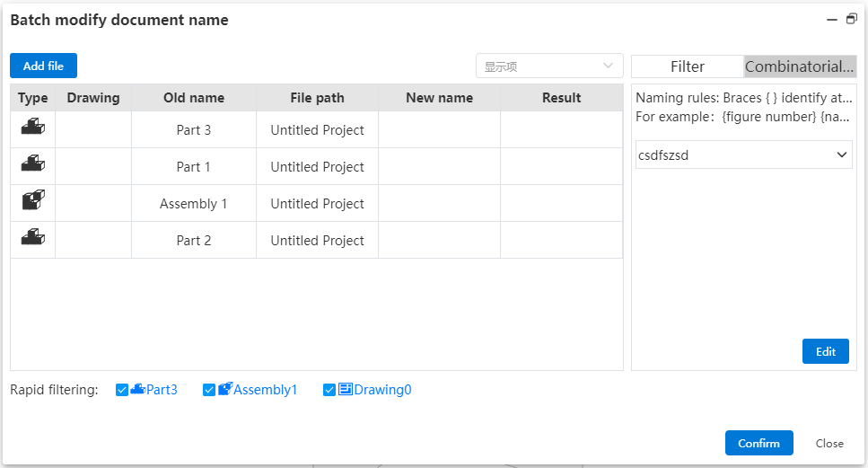
Task: Uncheck the Assembly1 rapid filtering checkbox
Action: [208, 390]
